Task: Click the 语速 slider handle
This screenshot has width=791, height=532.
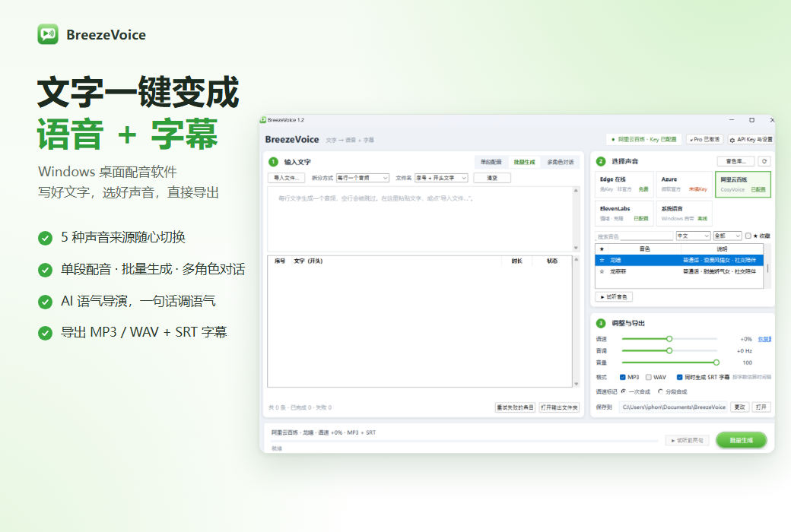Action: pyautogui.click(x=669, y=339)
